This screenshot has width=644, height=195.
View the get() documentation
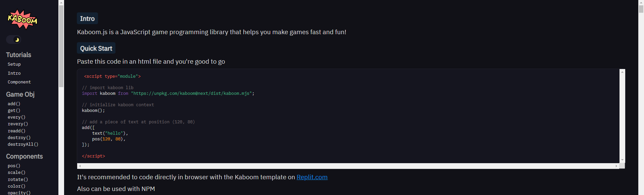14,110
